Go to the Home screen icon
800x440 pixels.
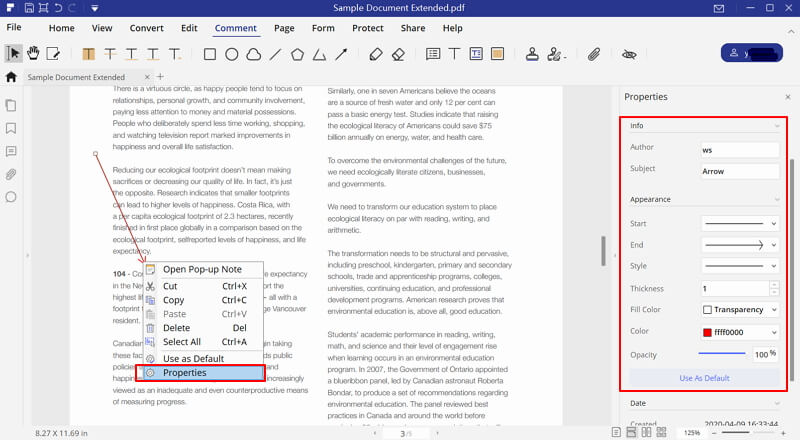(x=11, y=77)
